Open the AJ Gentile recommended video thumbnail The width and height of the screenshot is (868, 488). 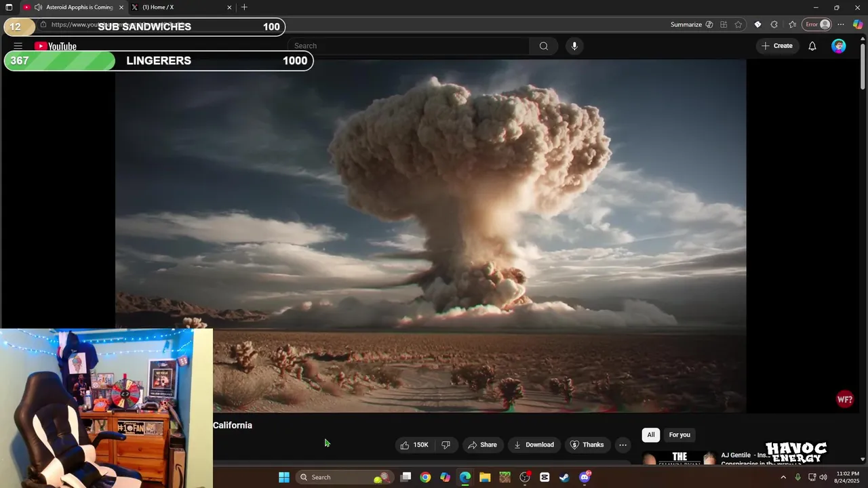pyautogui.click(x=679, y=458)
